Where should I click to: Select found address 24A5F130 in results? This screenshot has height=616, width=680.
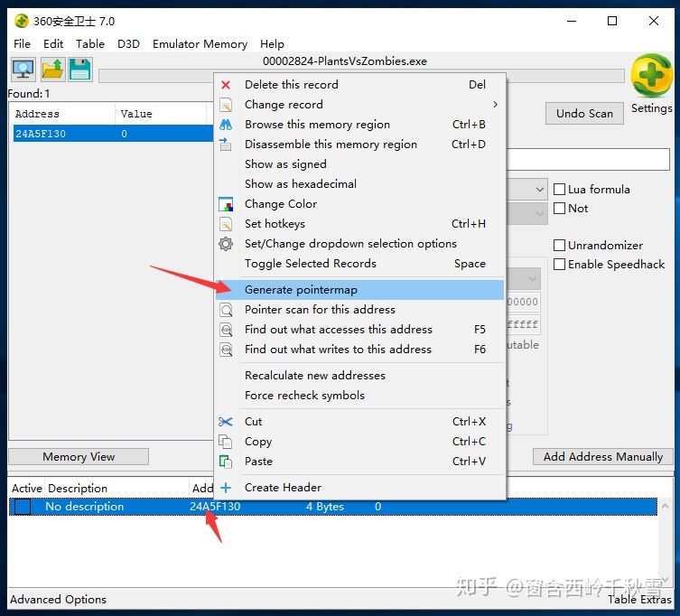[x=113, y=134]
